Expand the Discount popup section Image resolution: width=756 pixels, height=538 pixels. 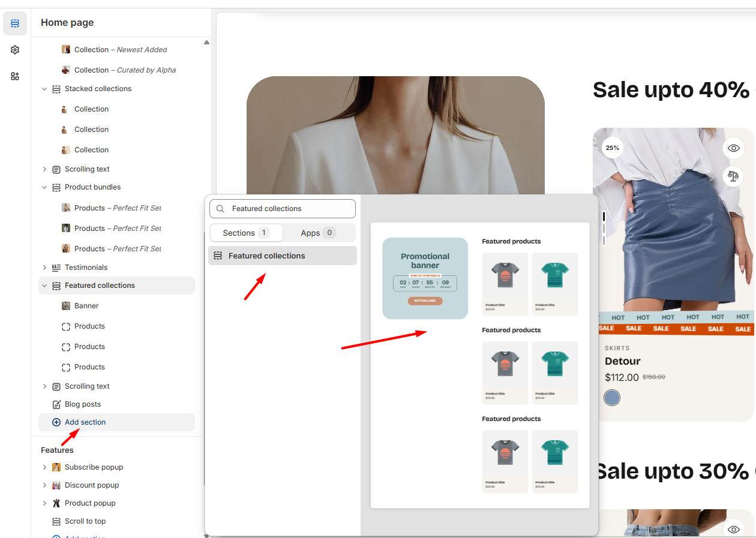pos(44,485)
